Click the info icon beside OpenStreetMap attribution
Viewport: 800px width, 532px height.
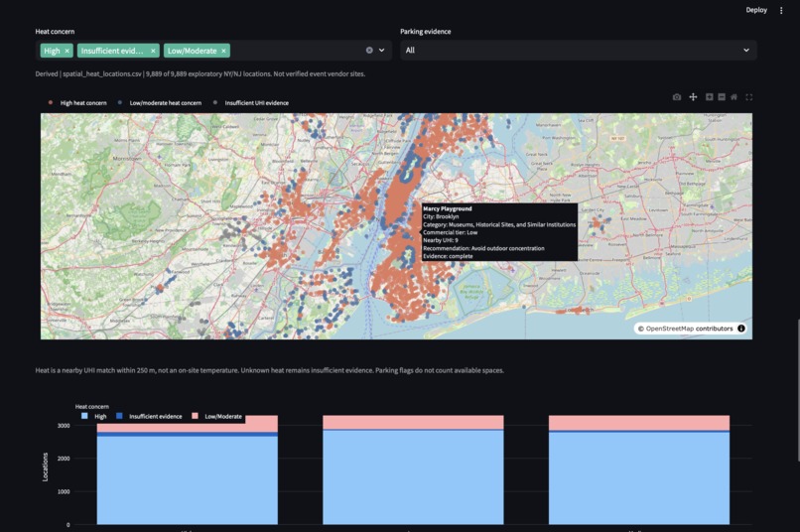[741, 329]
